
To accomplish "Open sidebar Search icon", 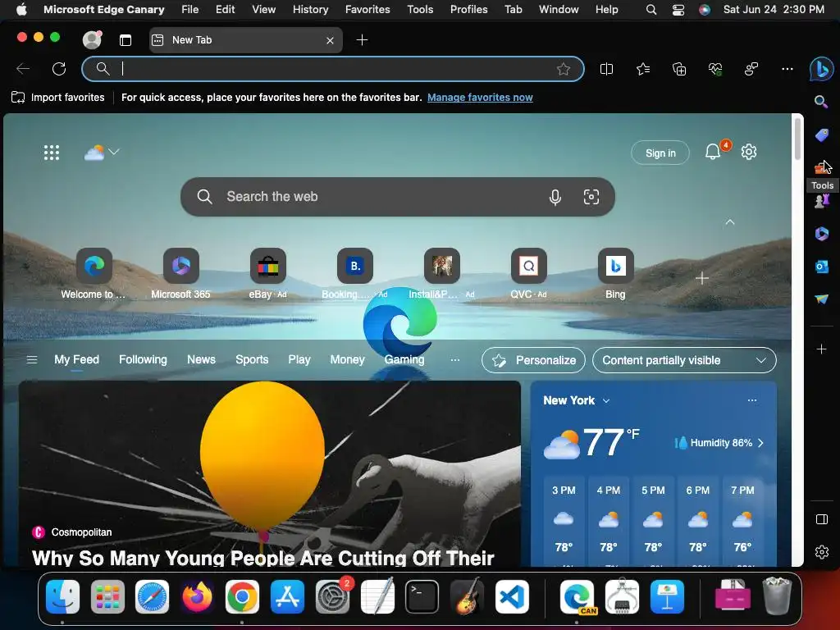I will point(821,102).
